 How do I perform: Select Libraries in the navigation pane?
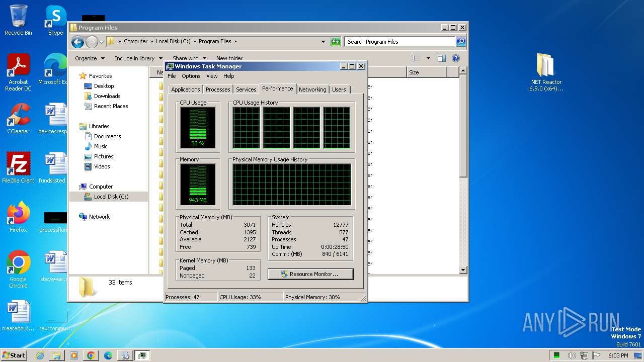click(99, 126)
